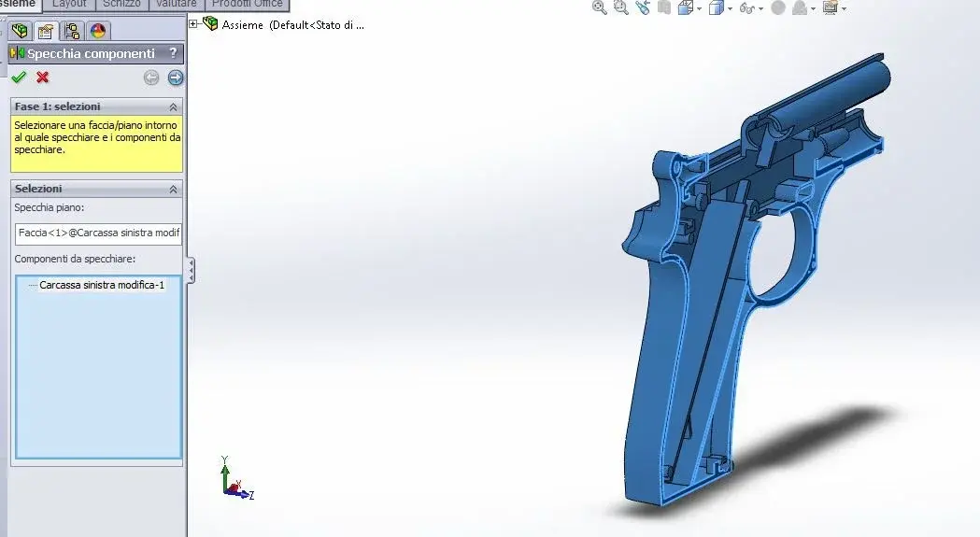Open help for Specchia componenti
Screen dimensions: 980x537
[x=173, y=54]
